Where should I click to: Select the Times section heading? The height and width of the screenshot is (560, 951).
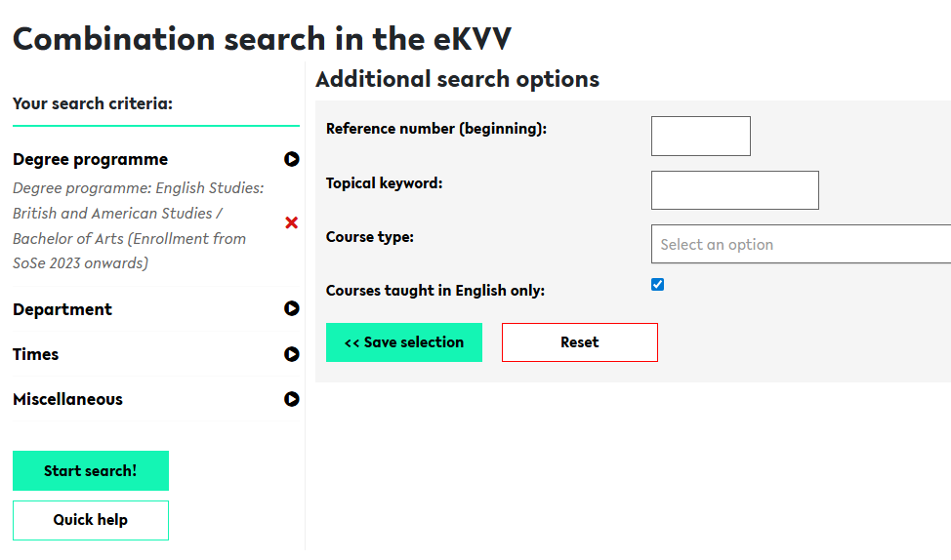tap(36, 354)
